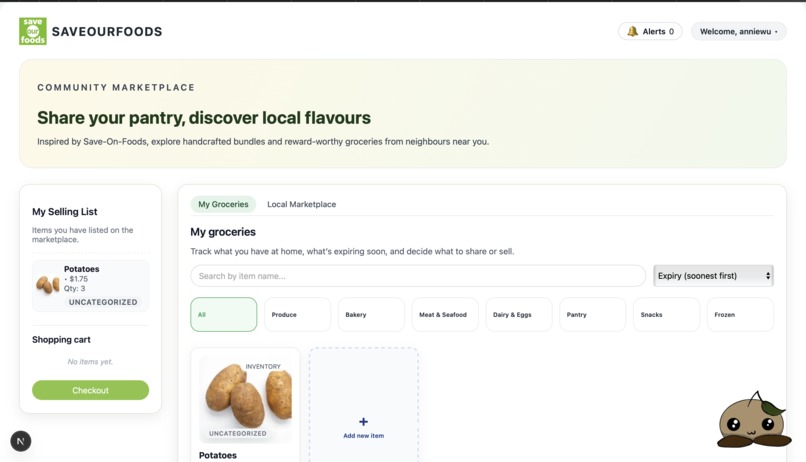This screenshot has height=462, width=806.
Task: Switch to the My Groceries tab
Action: click(x=223, y=204)
